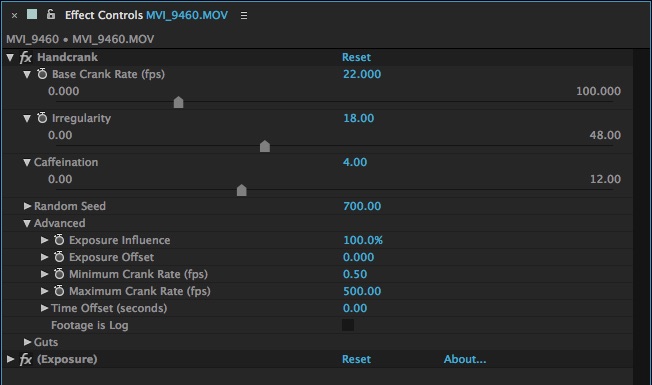Collapse the Irregularity property

(27, 118)
